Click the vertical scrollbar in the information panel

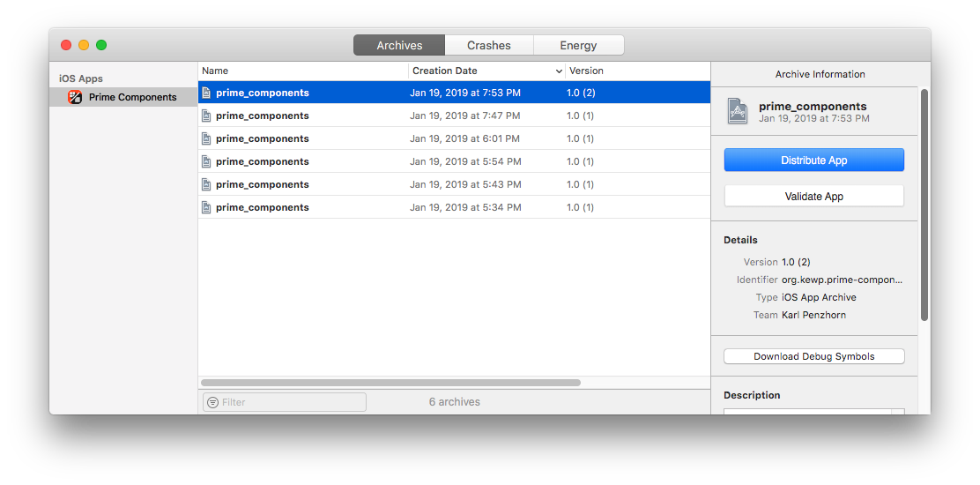924,203
